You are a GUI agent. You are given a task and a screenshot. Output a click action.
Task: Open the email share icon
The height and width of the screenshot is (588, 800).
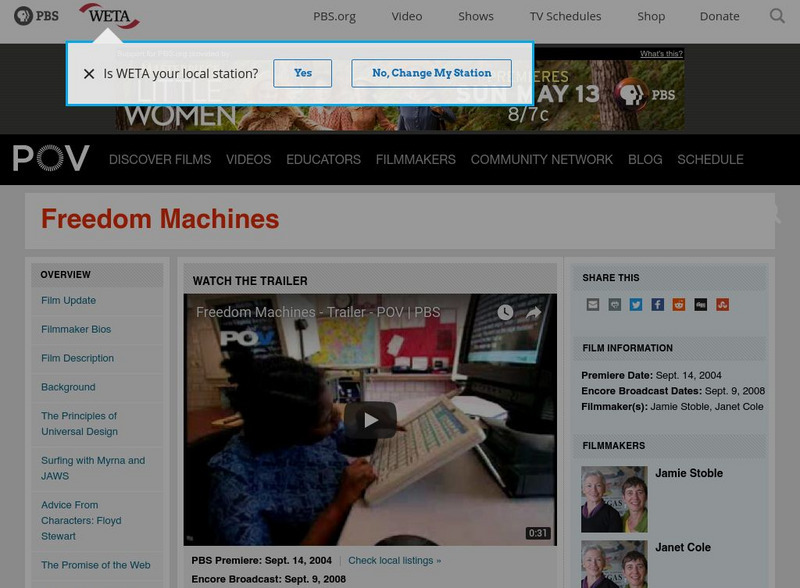pyautogui.click(x=593, y=304)
